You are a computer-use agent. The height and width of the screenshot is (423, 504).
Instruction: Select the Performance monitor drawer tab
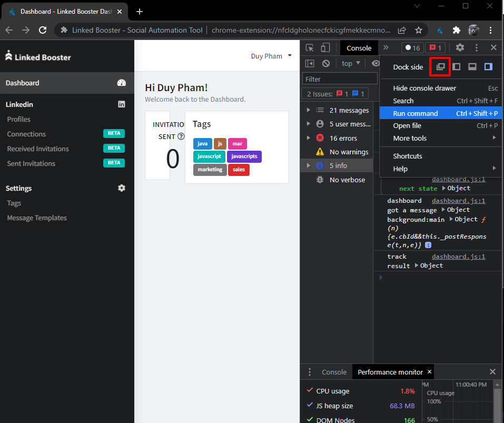(390, 372)
